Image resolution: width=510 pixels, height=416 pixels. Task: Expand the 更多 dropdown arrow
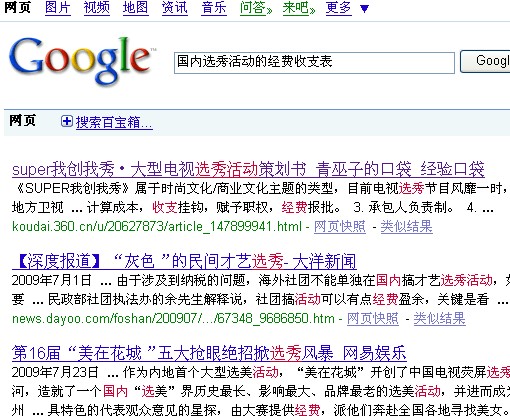(365, 9)
